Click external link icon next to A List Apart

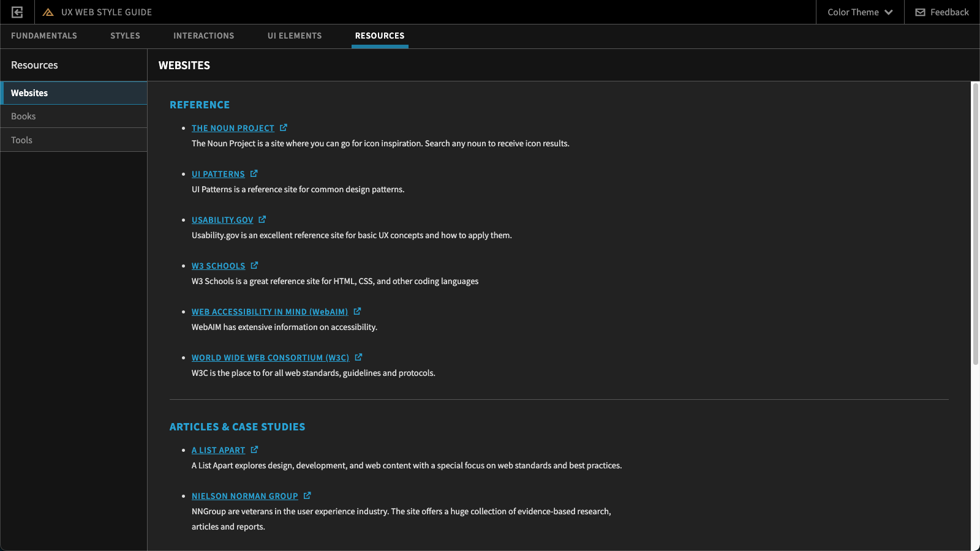[x=254, y=450]
